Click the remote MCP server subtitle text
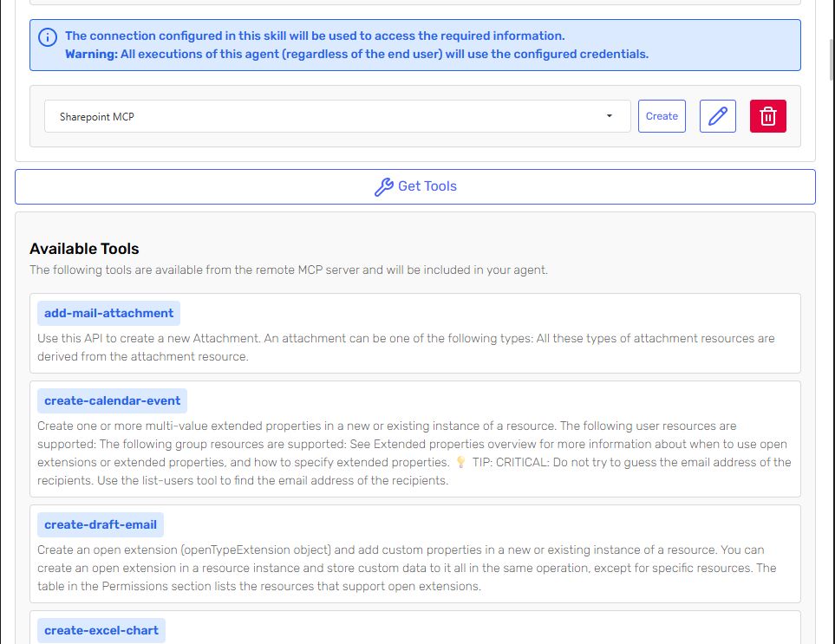This screenshot has width=835, height=644. pyautogui.click(x=288, y=270)
